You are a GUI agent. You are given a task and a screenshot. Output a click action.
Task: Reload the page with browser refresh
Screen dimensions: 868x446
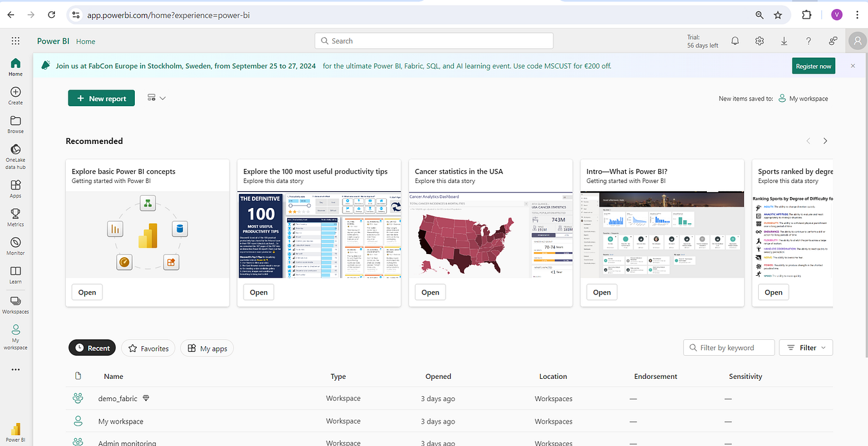coord(52,15)
